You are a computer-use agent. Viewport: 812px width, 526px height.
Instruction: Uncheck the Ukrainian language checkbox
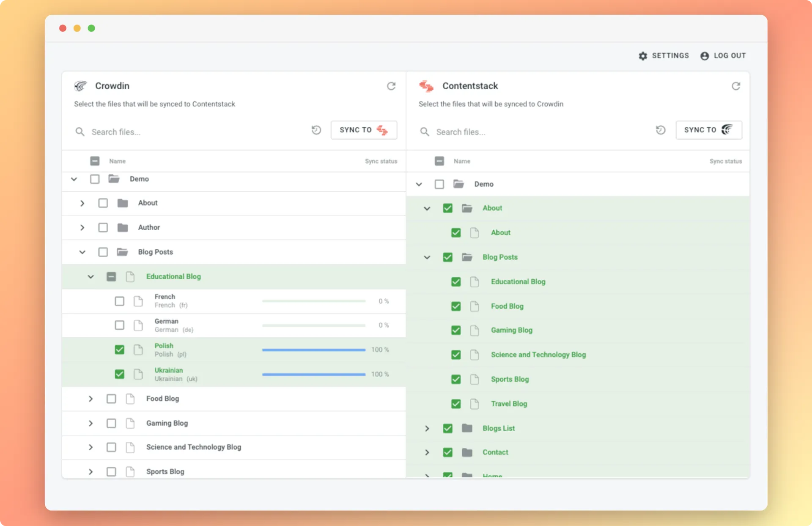point(120,374)
